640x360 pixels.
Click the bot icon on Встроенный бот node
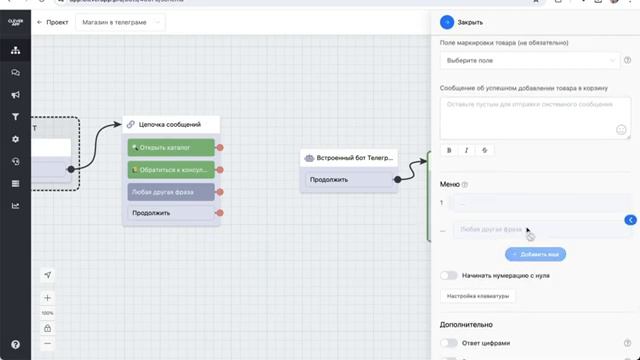point(309,158)
